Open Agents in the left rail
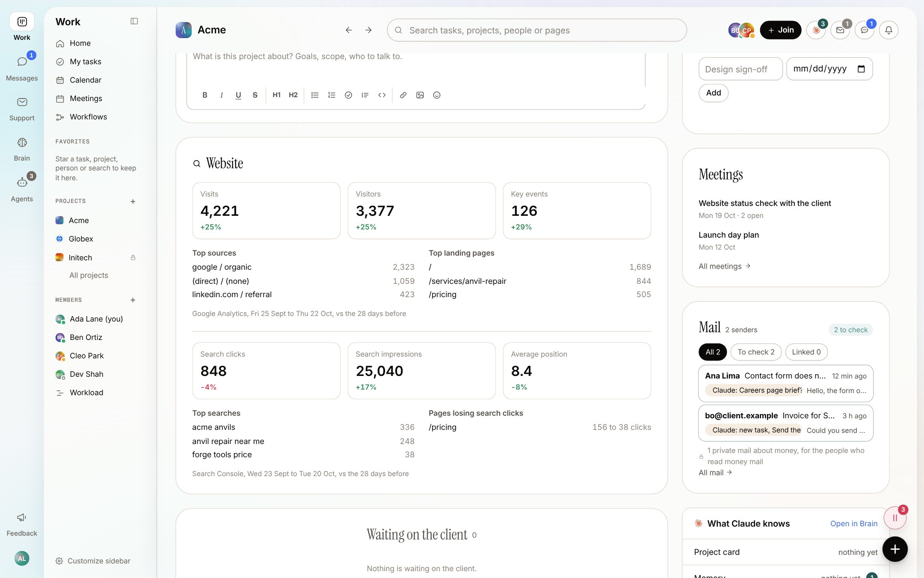Viewport: 924px width, 578px height. pyautogui.click(x=22, y=189)
